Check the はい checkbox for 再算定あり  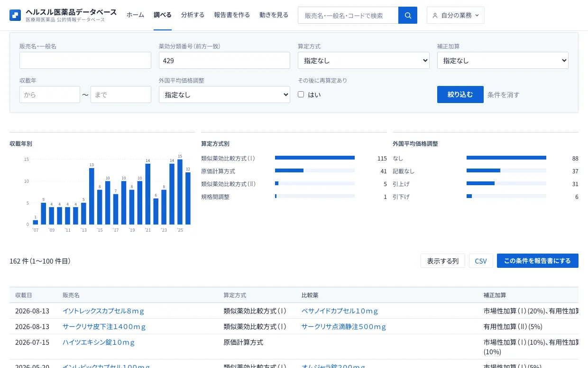[x=301, y=94]
